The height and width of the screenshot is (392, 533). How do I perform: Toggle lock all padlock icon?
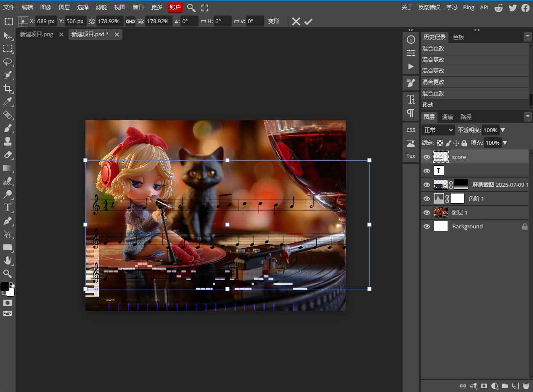pos(464,143)
